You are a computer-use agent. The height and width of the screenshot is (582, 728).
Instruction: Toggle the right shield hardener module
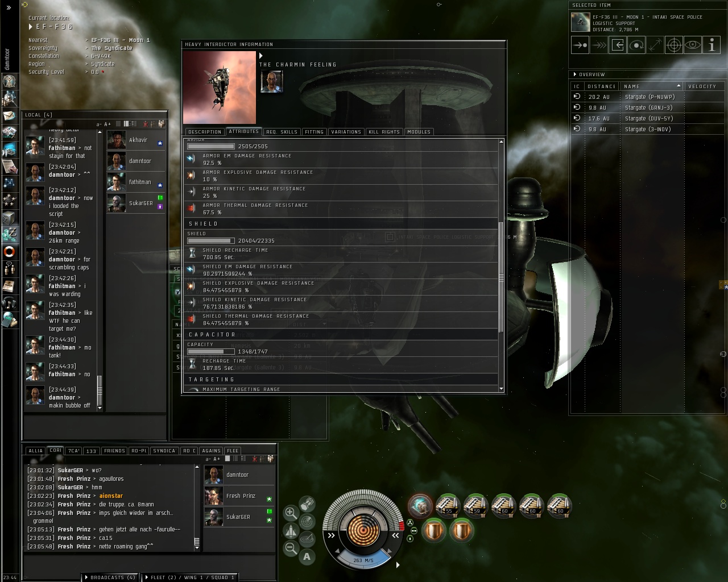point(462,531)
